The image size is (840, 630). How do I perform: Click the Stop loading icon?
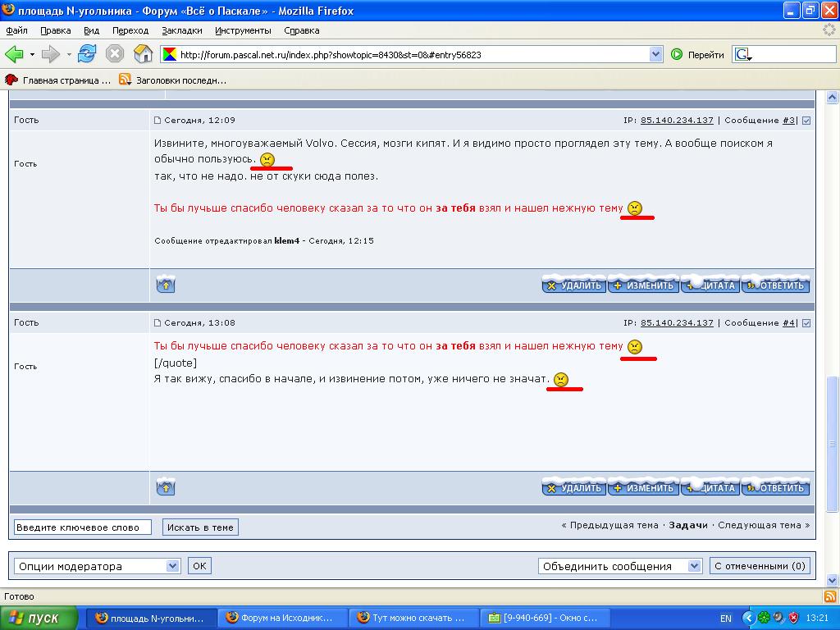click(115, 54)
